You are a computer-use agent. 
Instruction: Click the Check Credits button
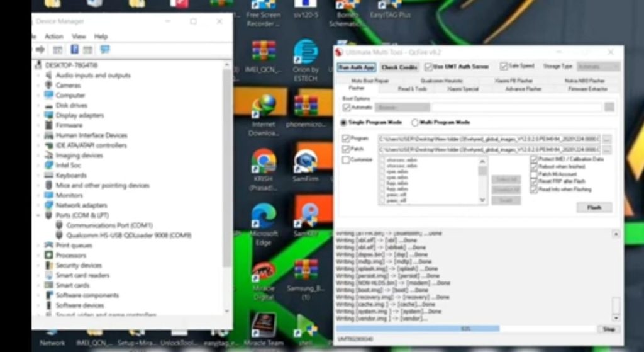[x=399, y=67]
